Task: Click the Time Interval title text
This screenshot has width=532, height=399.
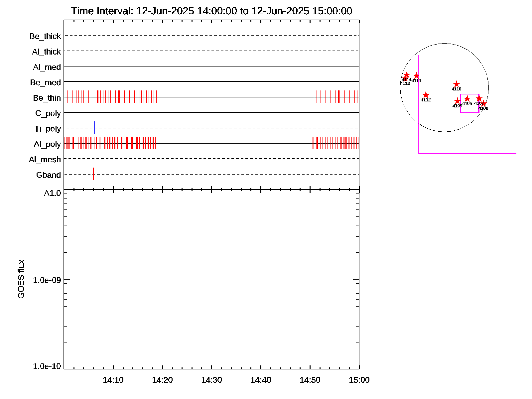Action: [x=211, y=11]
